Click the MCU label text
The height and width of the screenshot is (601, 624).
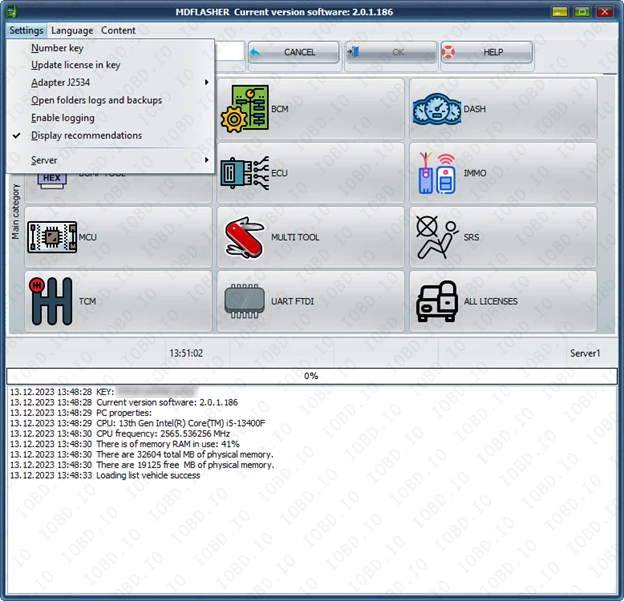tap(88, 237)
